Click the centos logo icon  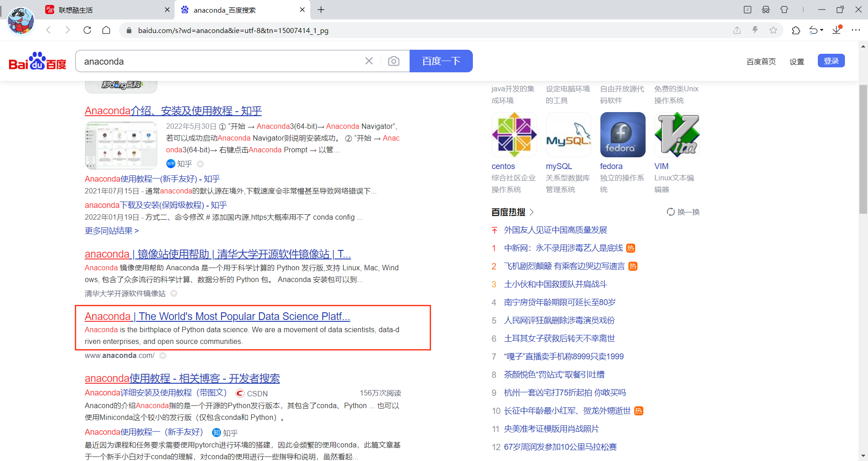pos(514,135)
